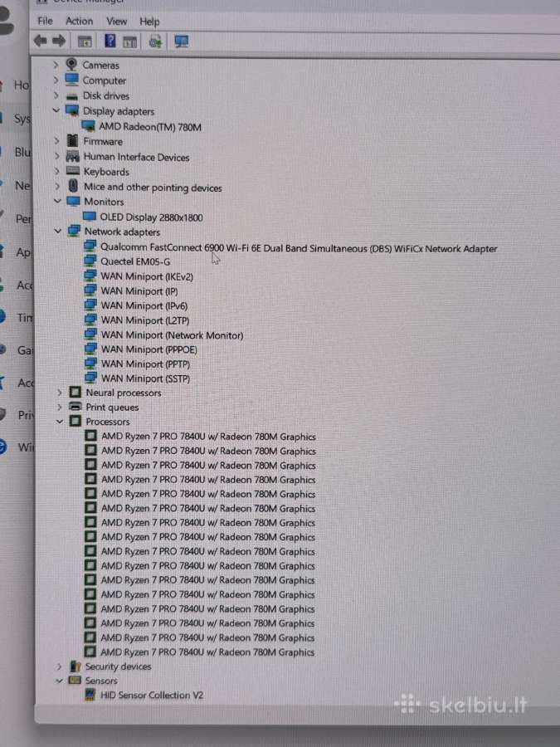
Task: Collapse the Monitors category
Action: 57,201
